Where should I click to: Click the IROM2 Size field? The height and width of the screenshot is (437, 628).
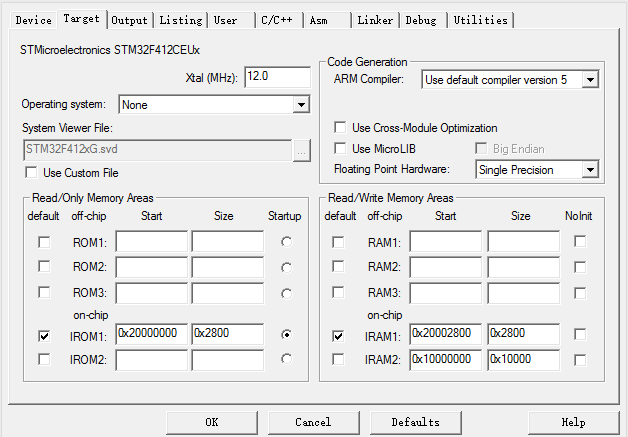tap(227, 360)
